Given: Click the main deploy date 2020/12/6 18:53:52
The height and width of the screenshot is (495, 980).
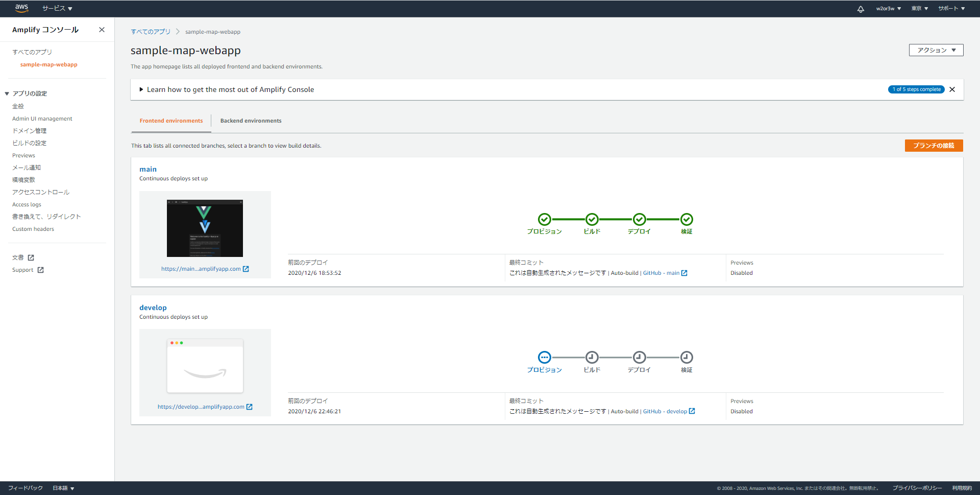Looking at the screenshot, I should 314,273.
